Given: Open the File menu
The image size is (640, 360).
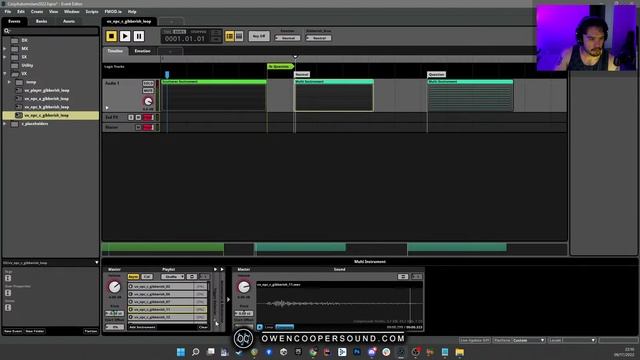Looking at the screenshot, I should click(8, 12).
